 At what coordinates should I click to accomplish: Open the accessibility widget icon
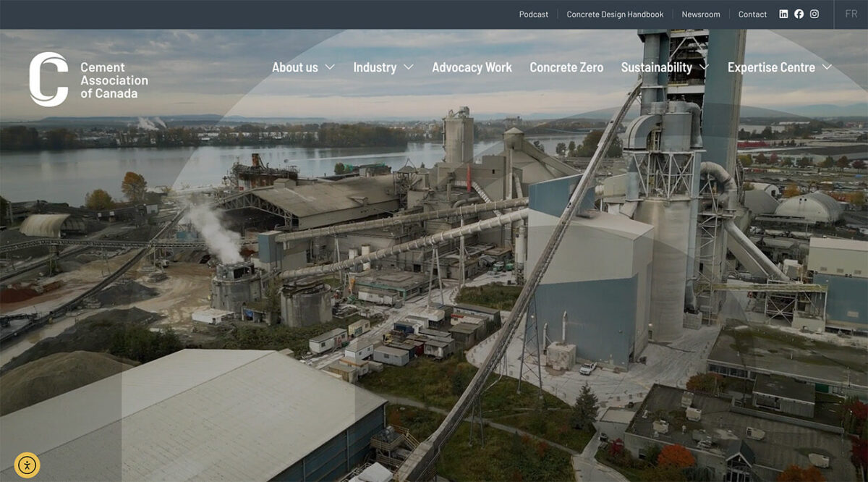(x=27, y=465)
